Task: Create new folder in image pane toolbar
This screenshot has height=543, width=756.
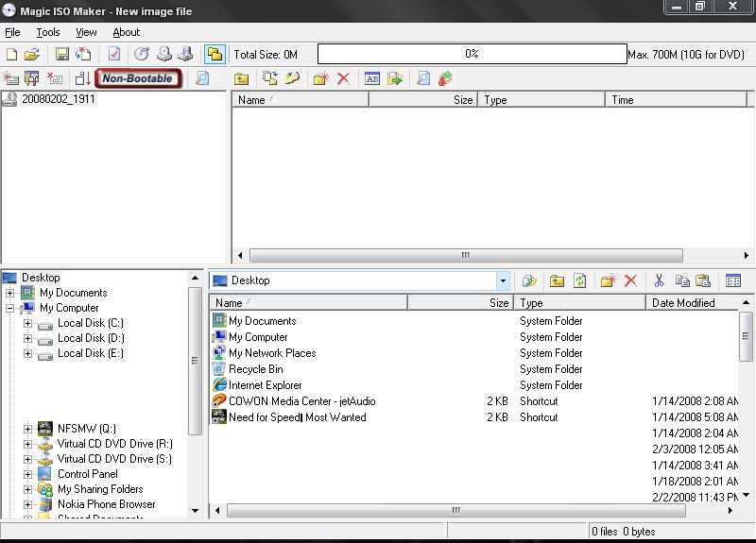Action: (x=321, y=78)
